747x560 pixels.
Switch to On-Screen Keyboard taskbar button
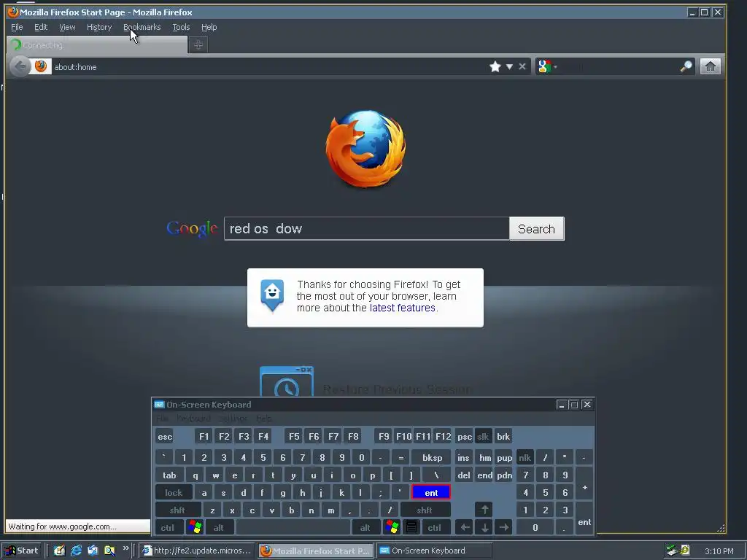coord(435,551)
